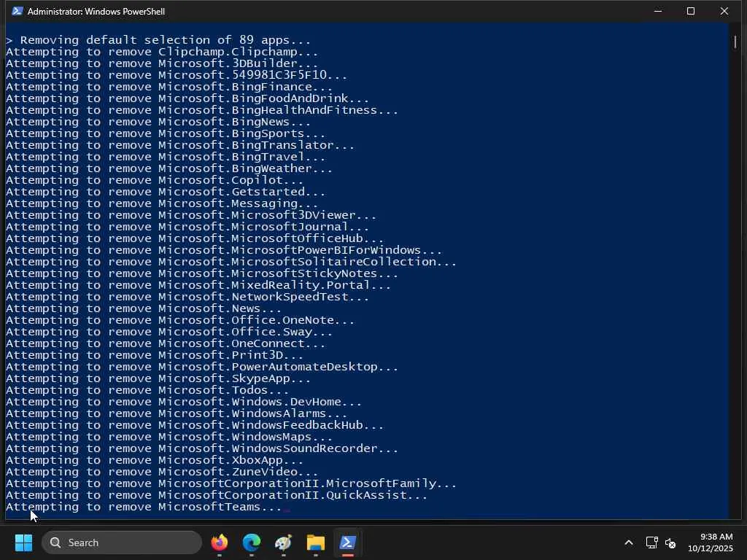This screenshot has height=560, width=747.
Task: Click the Microsoft.Microsoft3DViewer line
Action: click(191, 215)
